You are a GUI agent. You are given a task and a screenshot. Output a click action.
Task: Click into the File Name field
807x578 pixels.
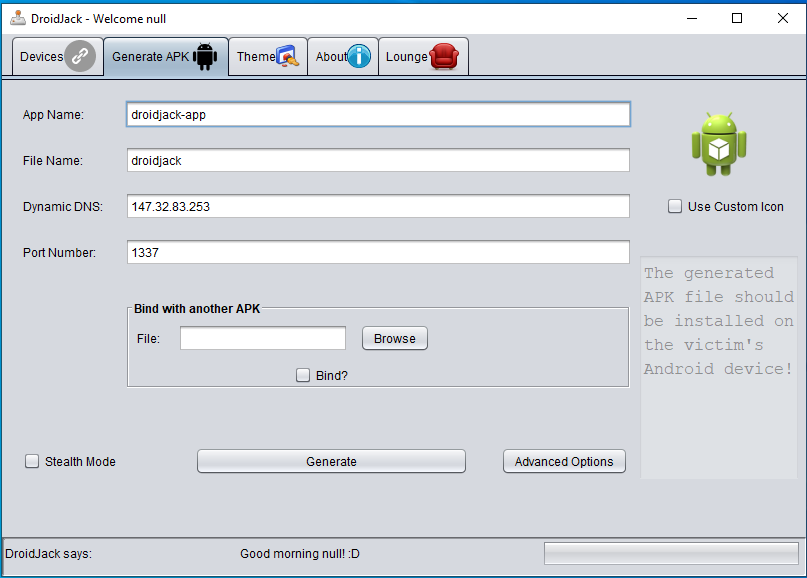(x=378, y=160)
